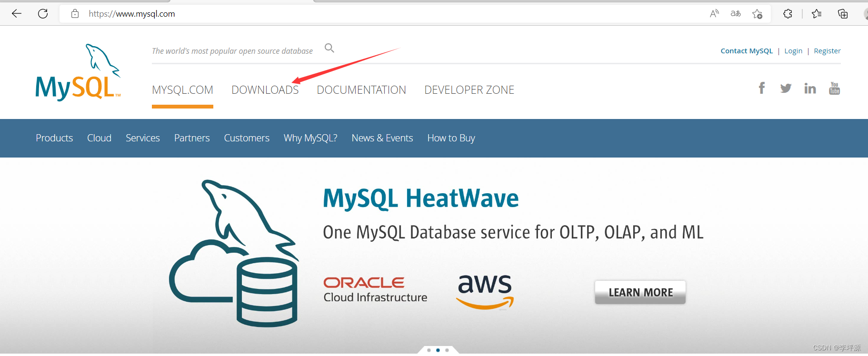
Task: Click the Contact MySQL link
Action: 747,51
